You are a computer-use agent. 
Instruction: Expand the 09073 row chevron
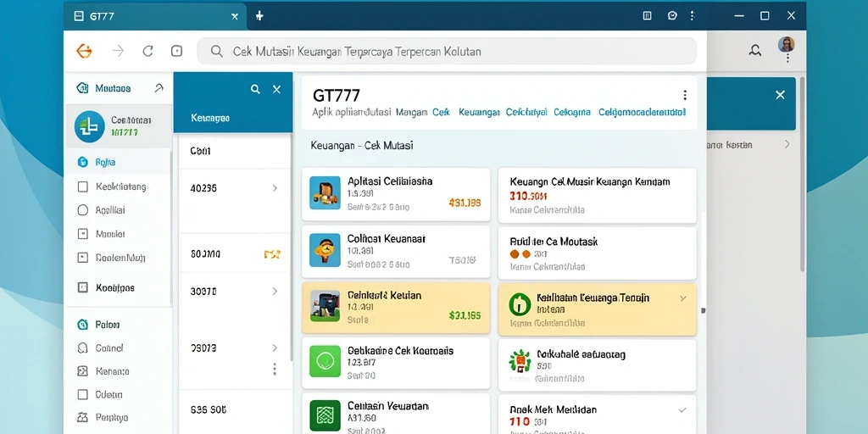[x=275, y=348]
